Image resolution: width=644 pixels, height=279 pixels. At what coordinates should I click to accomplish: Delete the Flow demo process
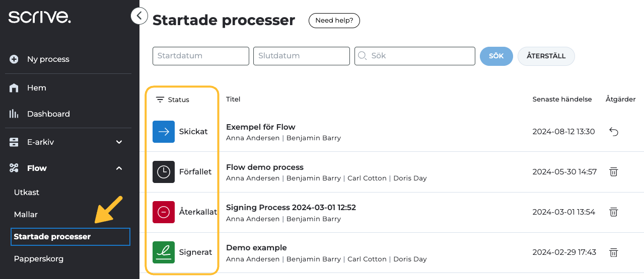[613, 172]
